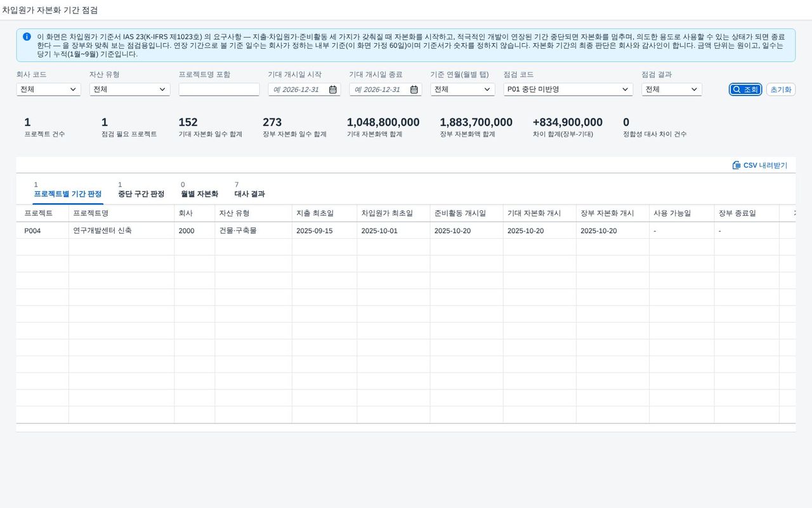Viewport: 812px width, 508px height.
Task: Click the 1,048,800,000 기대 자본화액 합계 value
Action: (383, 123)
